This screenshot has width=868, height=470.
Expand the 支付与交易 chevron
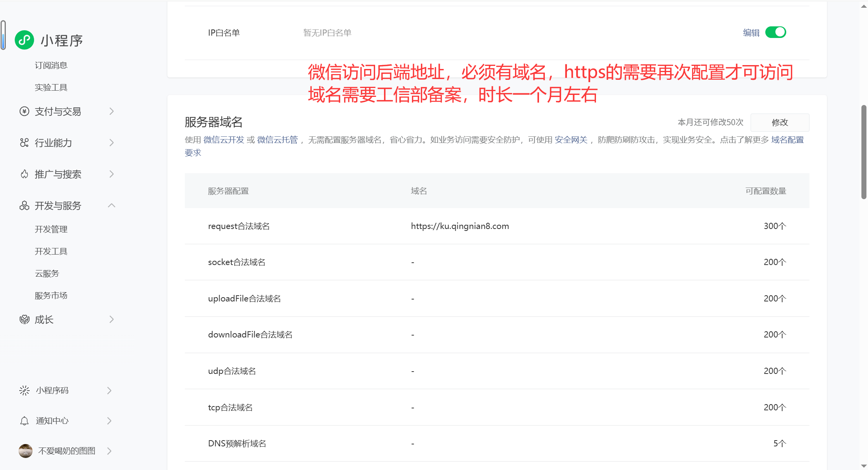[x=112, y=112]
